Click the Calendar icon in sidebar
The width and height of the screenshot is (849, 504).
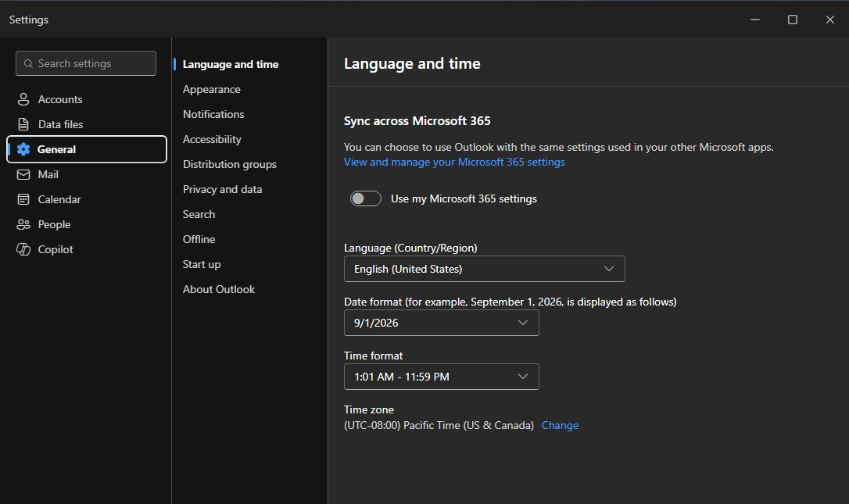click(23, 199)
